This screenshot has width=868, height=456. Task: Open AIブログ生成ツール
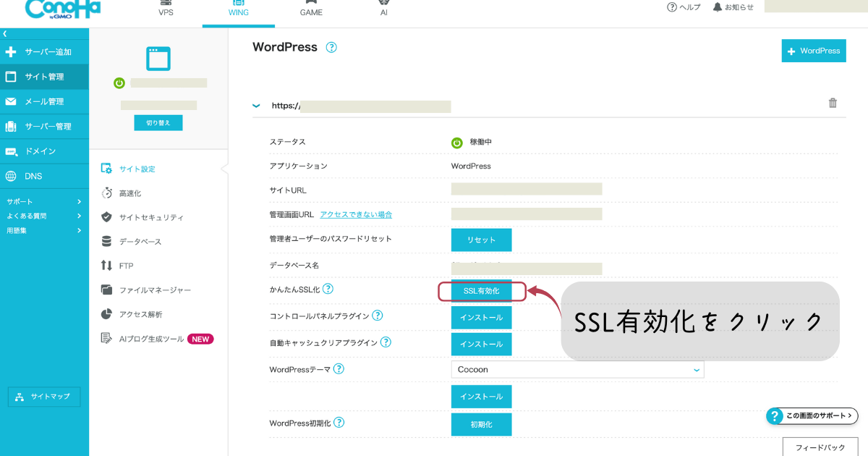[157, 339]
